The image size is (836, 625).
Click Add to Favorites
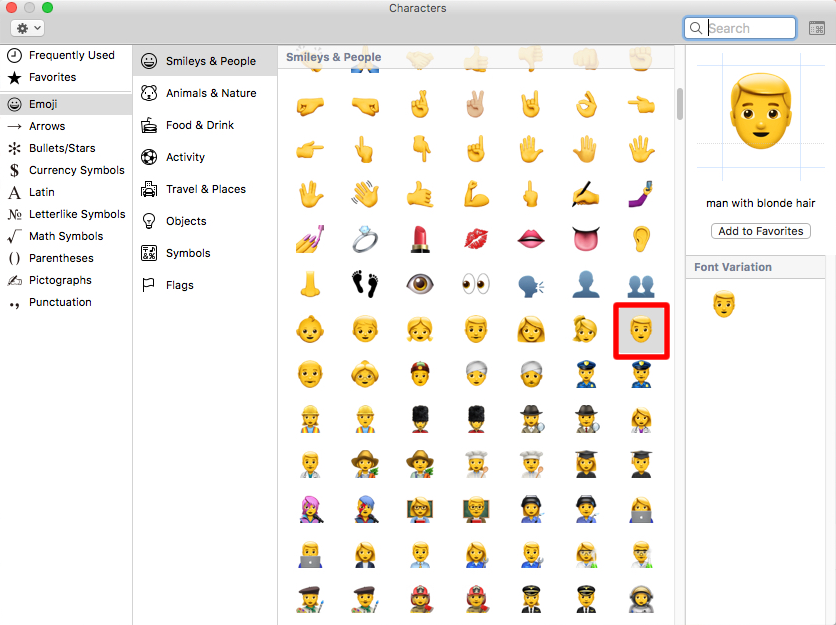coord(761,231)
